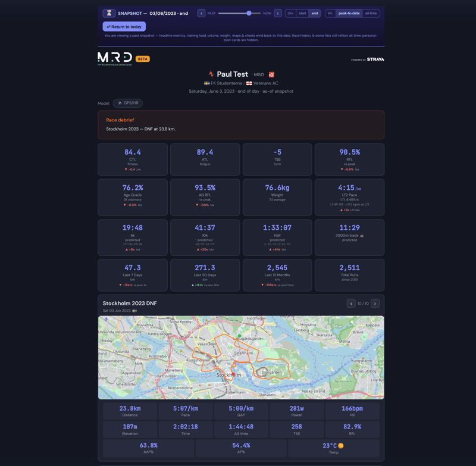Click the 90.5% RFL vs peak card
Screen dimensions: 476x466
click(x=349, y=159)
